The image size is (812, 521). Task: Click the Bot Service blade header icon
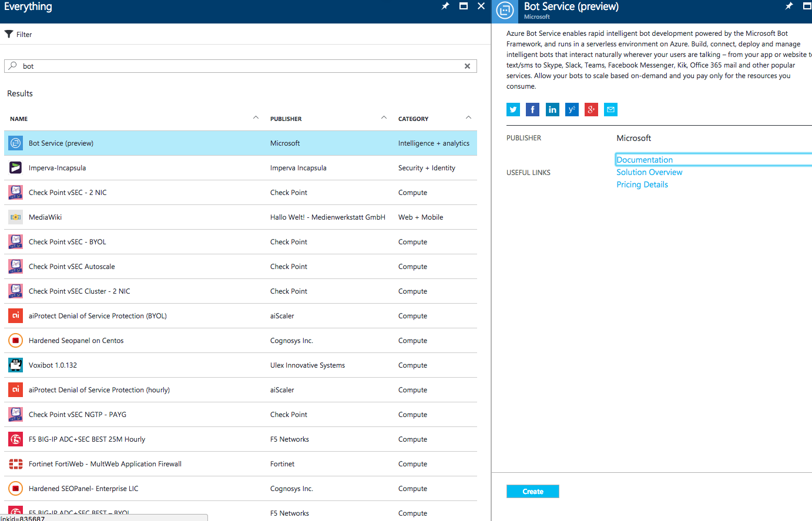[x=505, y=11]
